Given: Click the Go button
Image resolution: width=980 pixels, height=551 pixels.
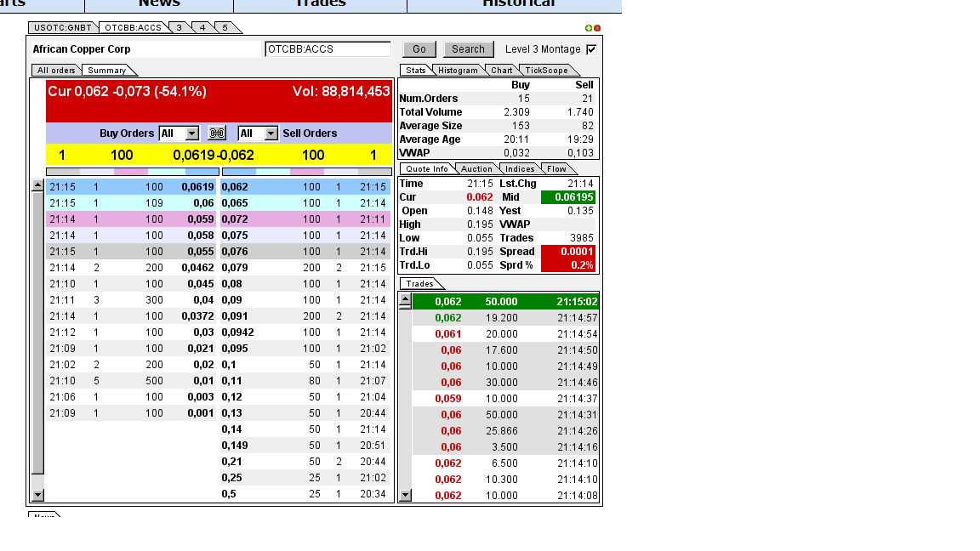Looking at the screenshot, I should pos(419,49).
